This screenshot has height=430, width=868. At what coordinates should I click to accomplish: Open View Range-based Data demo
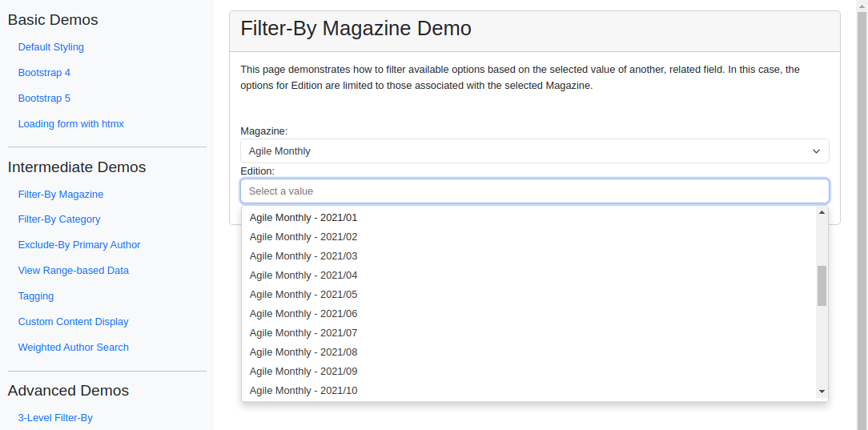click(74, 271)
